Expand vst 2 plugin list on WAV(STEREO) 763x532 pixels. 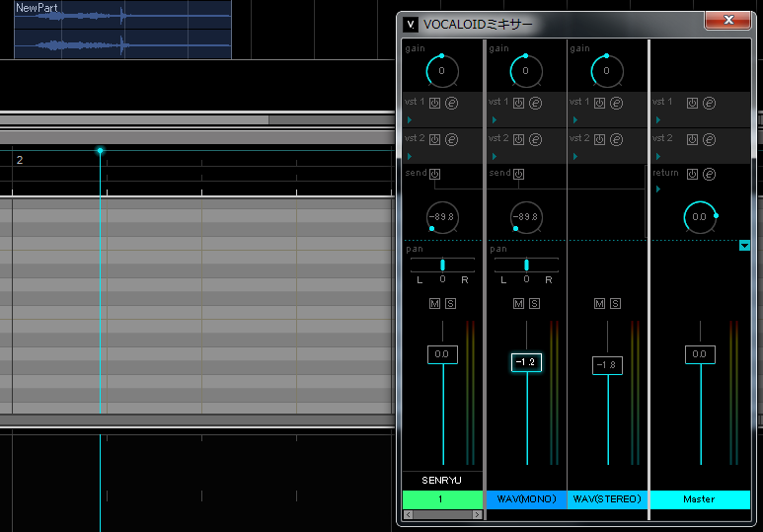[x=575, y=156]
